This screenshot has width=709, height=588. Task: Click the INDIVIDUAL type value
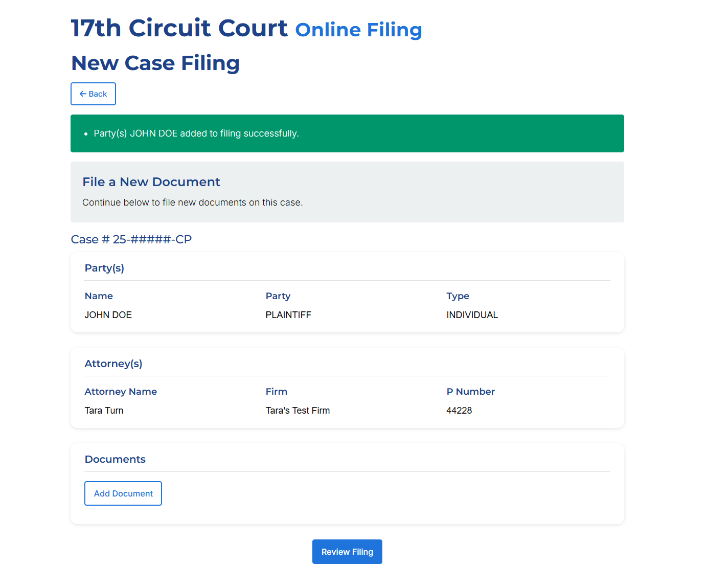pyautogui.click(x=472, y=315)
